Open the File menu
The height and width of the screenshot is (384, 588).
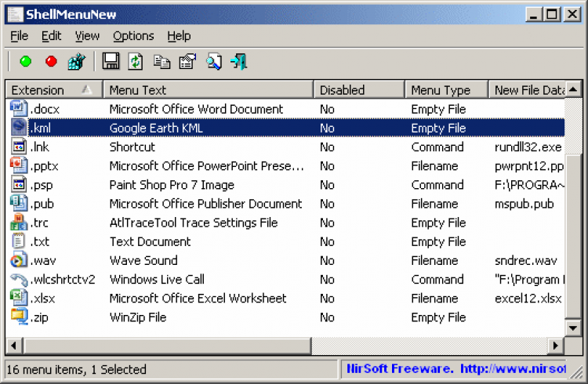tap(19, 36)
